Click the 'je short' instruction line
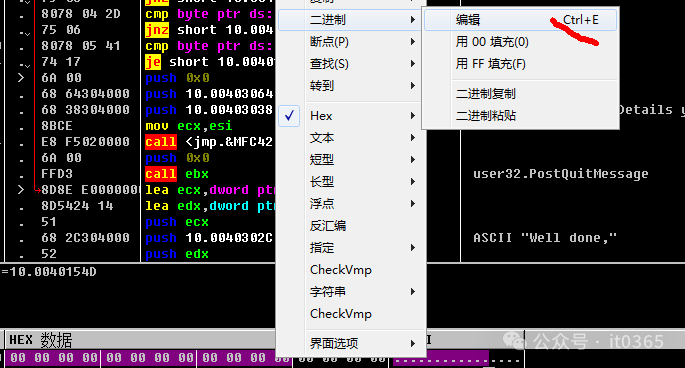 click(210, 62)
